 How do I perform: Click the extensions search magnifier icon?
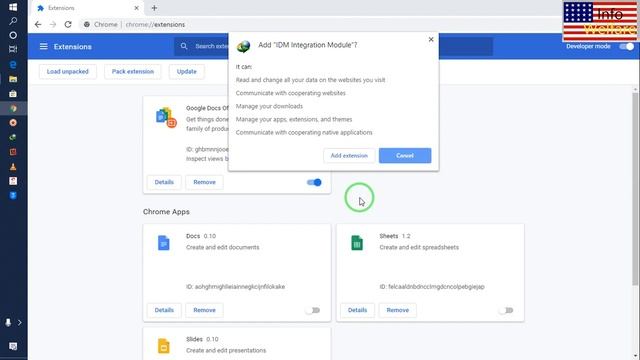point(184,46)
